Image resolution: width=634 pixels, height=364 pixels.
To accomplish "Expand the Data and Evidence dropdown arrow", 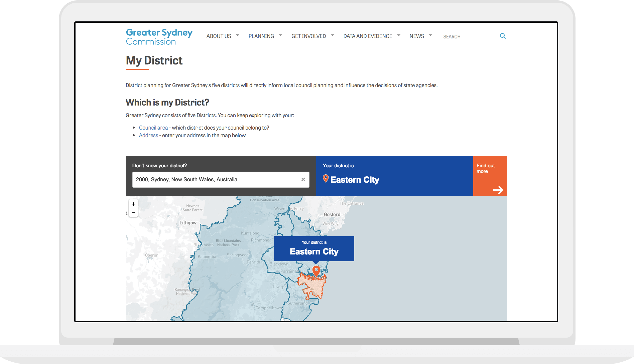I will point(399,35).
